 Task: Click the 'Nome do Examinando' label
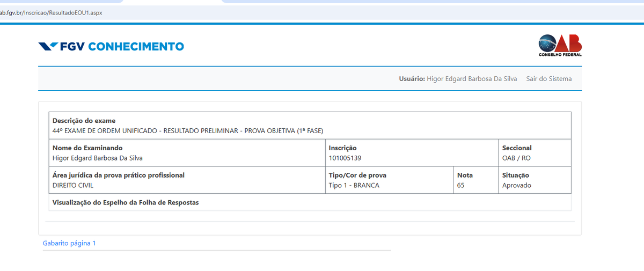[x=87, y=148]
